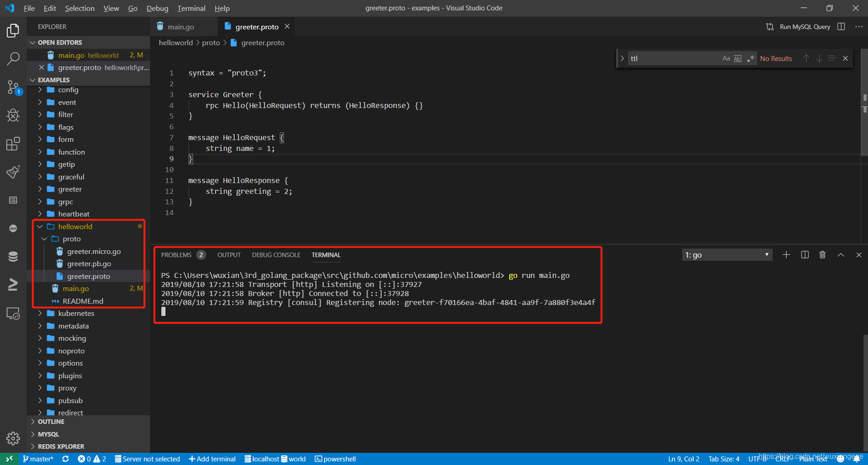Go to previous match in find widget
Image resolution: width=868 pixels, height=465 pixels.
click(806, 58)
